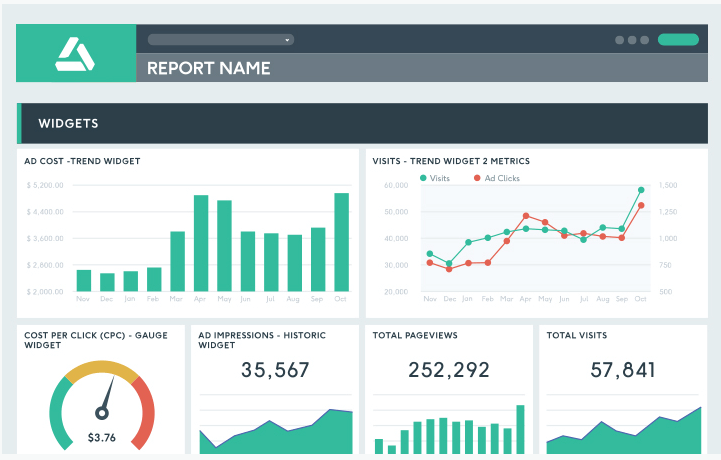The image size is (721, 460).
Task: Click the yellow segment of CPC gauge
Action: [x=102, y=370]
